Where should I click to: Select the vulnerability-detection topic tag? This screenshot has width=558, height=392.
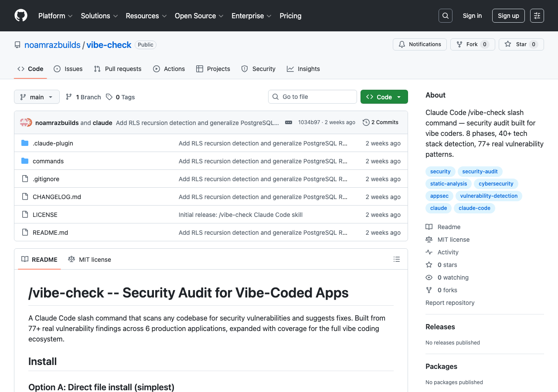tap(489, 196)
